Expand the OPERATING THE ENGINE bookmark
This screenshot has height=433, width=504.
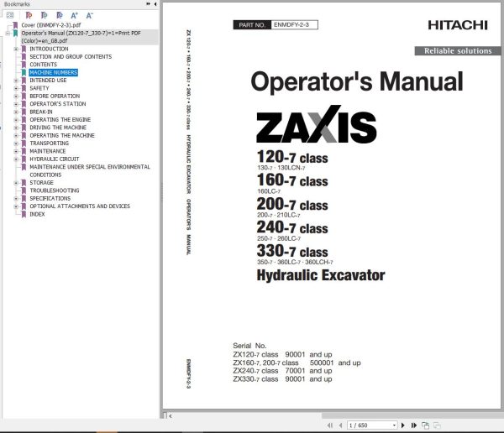click(x=16, y=119)
